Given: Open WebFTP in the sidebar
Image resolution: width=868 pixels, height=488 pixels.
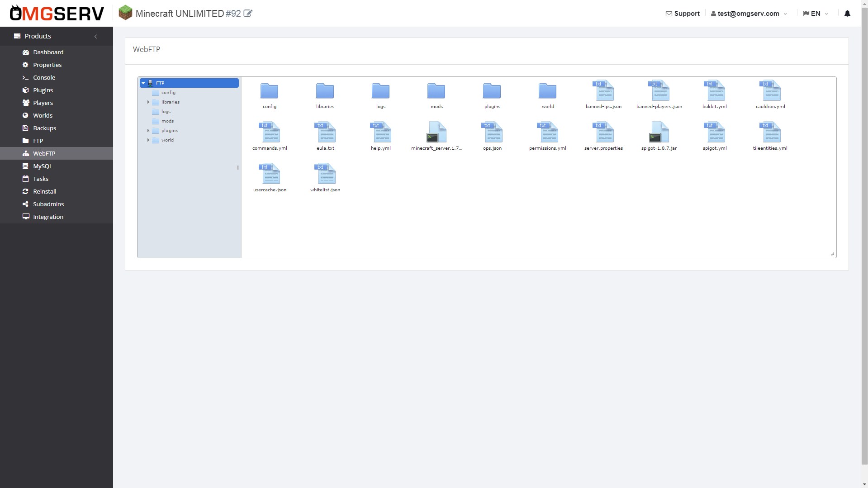Looking at the screenshot, I should point(57,153).
